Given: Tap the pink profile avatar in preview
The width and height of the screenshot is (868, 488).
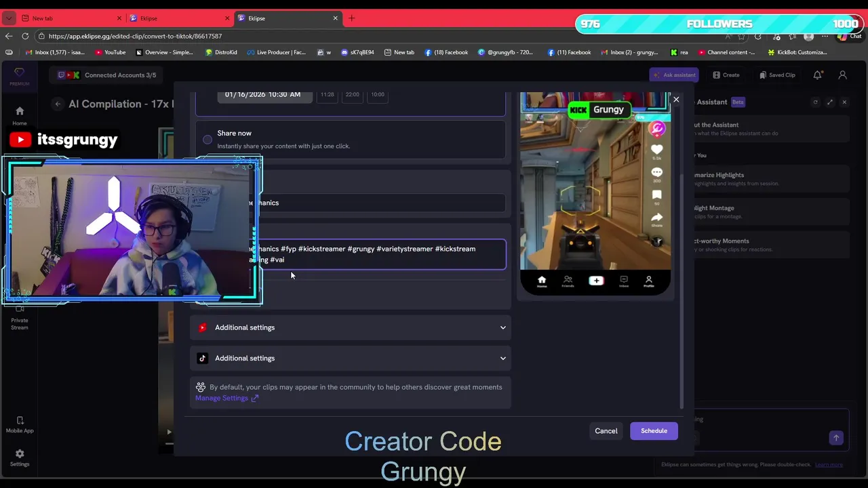Looking at the screenshot, I should [656, 128].
